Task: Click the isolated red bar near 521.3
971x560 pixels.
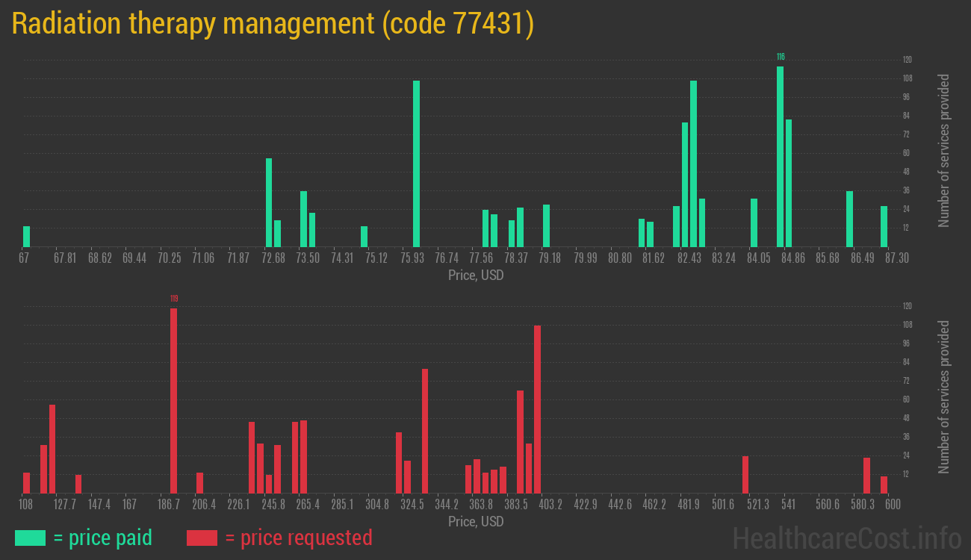Action: tap(745, 475)
